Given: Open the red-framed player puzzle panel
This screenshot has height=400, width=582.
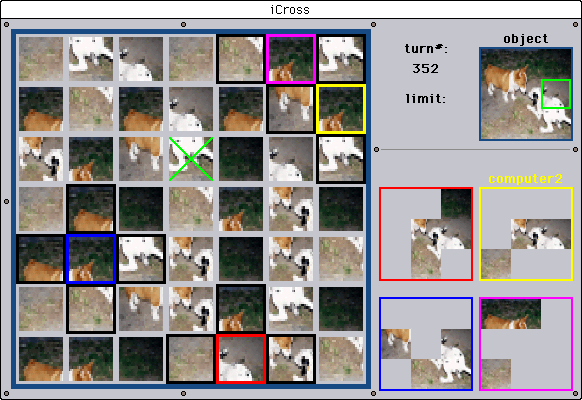Looking at the screenshot, I should [x=426, y=234].
